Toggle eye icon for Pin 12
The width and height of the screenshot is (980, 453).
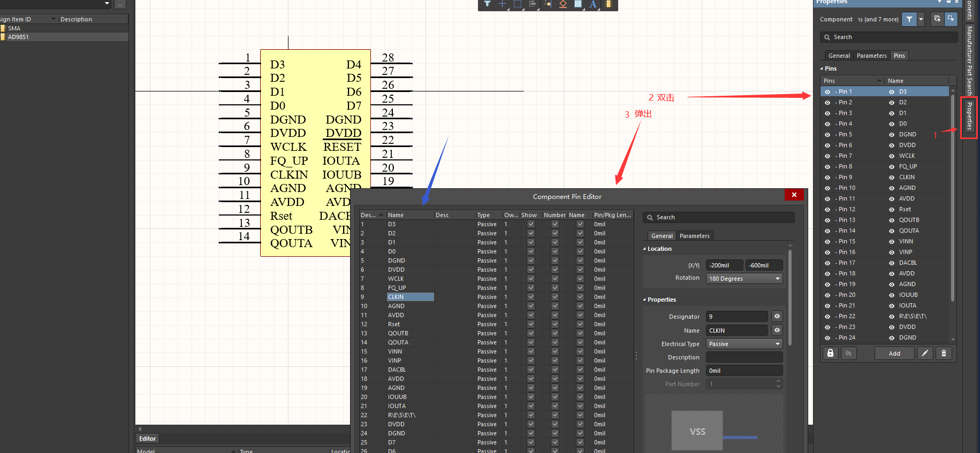pyautogui.click(x=827, y=210)
